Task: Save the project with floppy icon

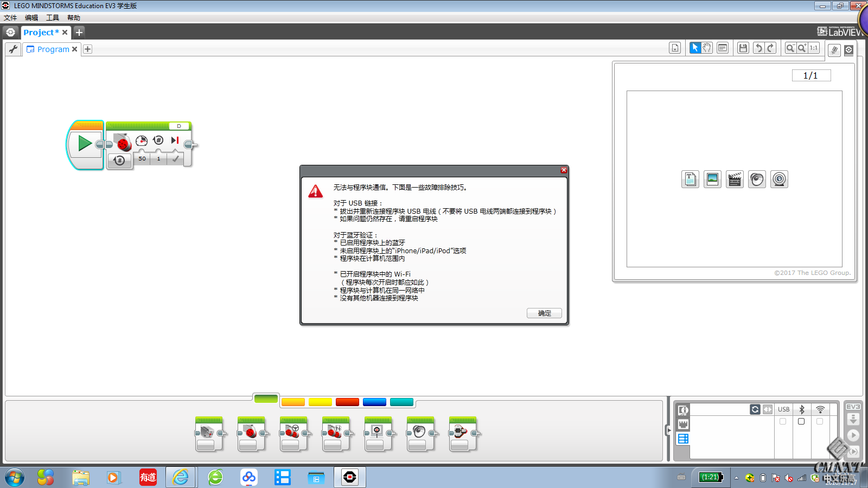Action: click(x=743, y=48)
